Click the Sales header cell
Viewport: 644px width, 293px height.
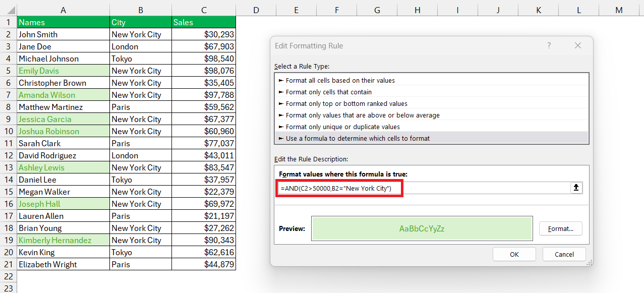tap(204, 22)
